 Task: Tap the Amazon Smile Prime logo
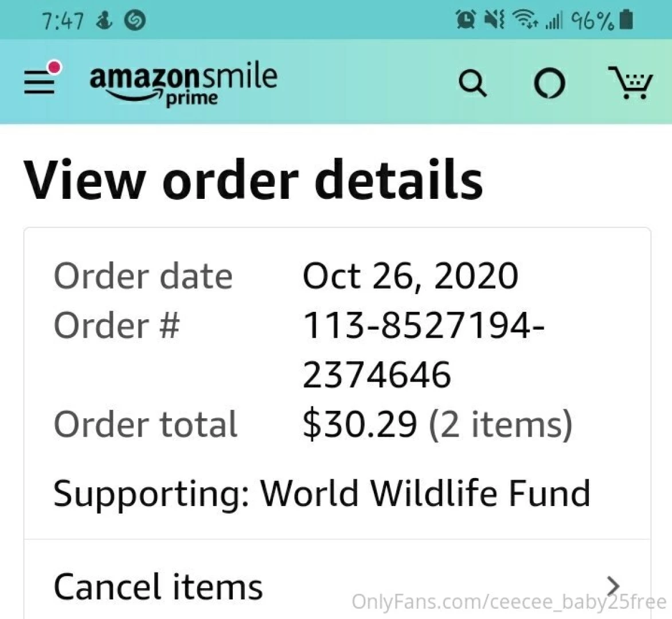pyautogui.click(x=183, y=83)
